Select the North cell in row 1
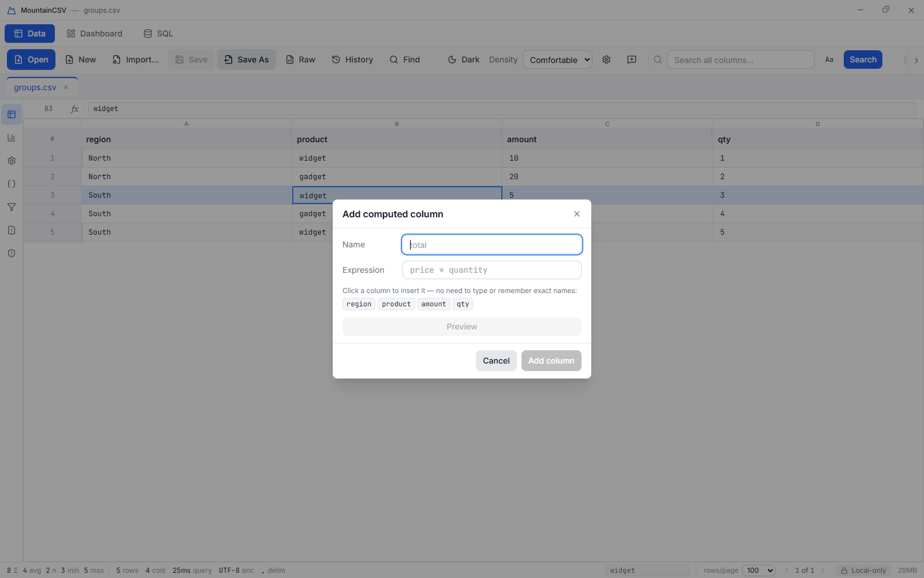This screenshot has width=924, height=578. (186, 158)
